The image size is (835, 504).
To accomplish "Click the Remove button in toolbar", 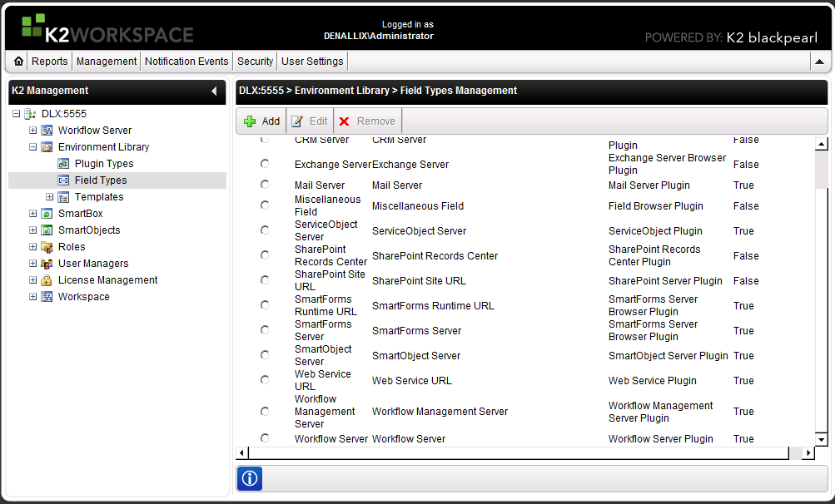I will 367,121.
